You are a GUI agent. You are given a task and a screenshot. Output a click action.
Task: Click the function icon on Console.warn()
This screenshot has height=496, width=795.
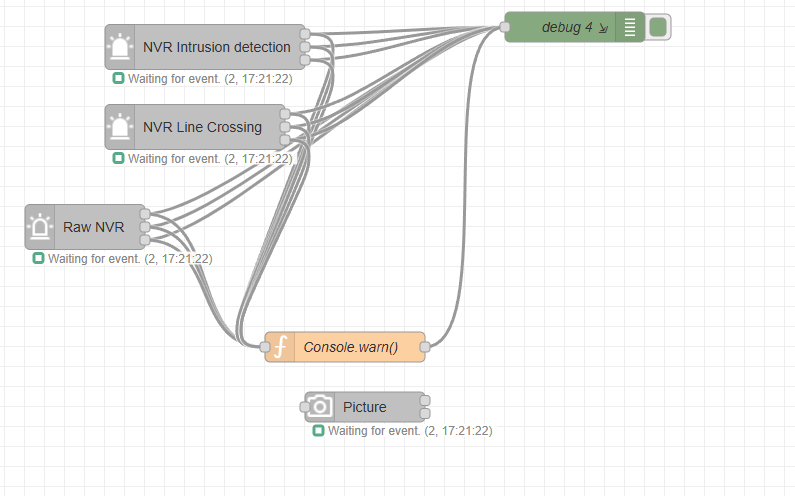tap(281, 347)
